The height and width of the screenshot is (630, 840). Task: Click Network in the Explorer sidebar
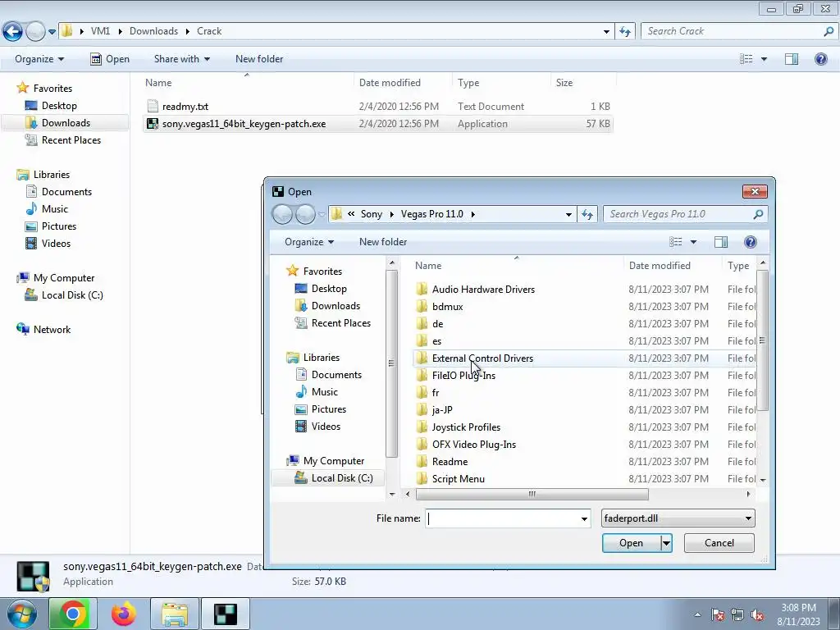pyautogui.click(x=52, y=330)
